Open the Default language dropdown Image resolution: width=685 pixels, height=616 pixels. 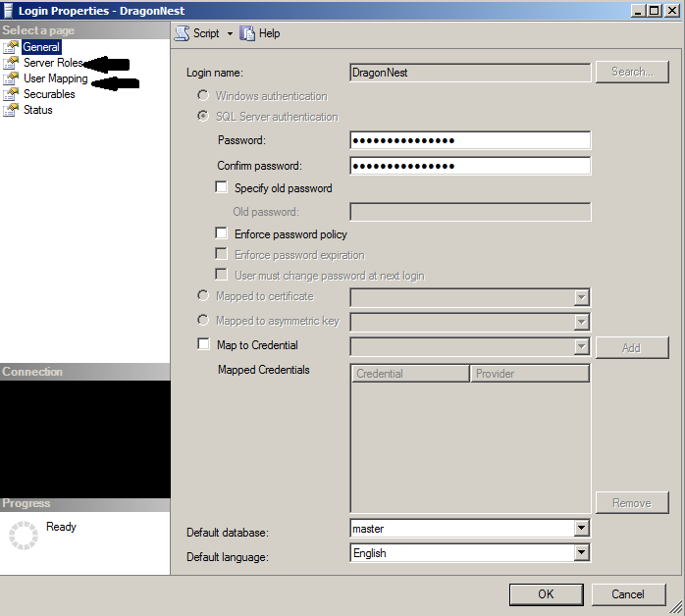(x=581, y=552)
